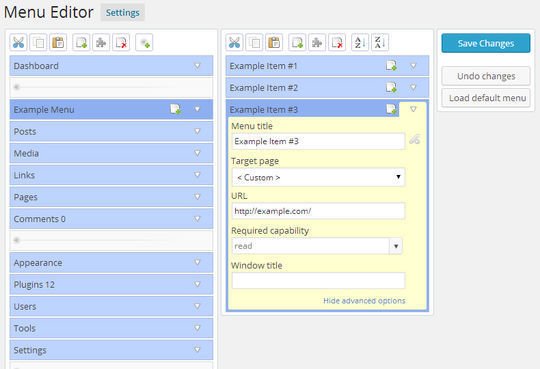This screenshot has height=369, width=540.
Task: Click the New item icon in the submenu toolbar
Action: (297, 43)
